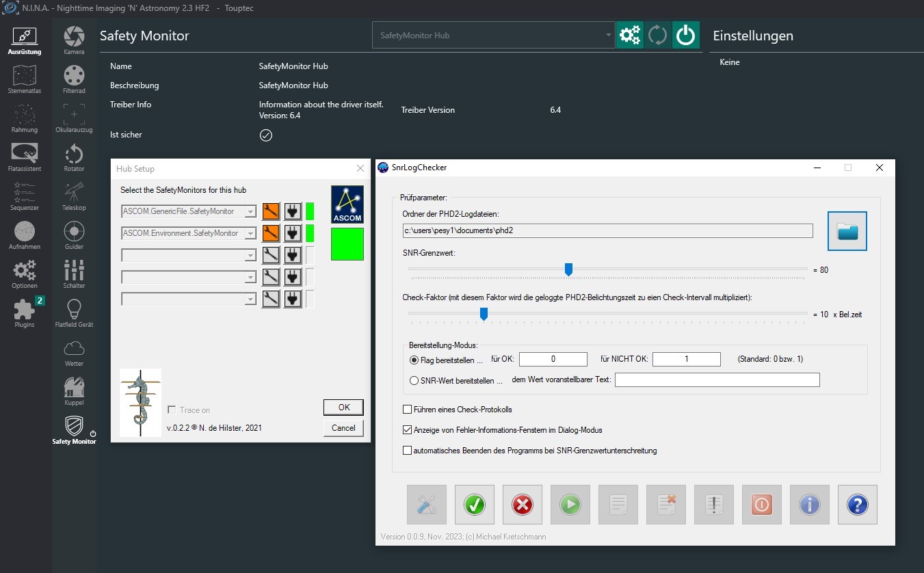This screenshot has height=573, width=924.
Task: Click OK in Hub Setup dialog
Action: point(343,407)
